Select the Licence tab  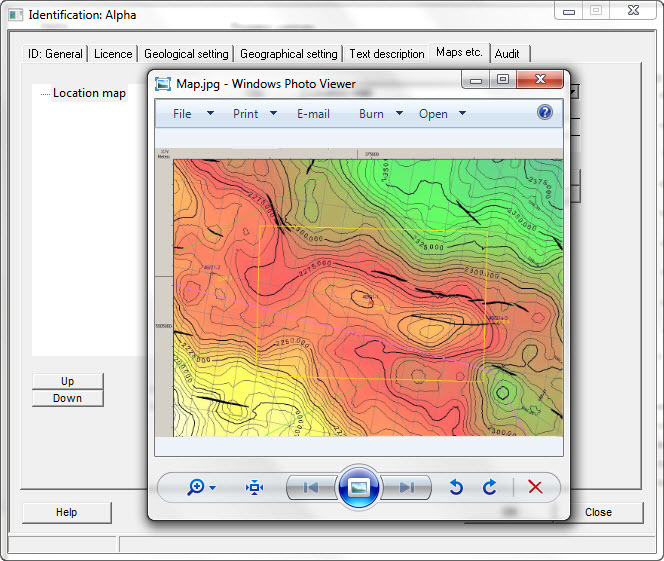113,54
